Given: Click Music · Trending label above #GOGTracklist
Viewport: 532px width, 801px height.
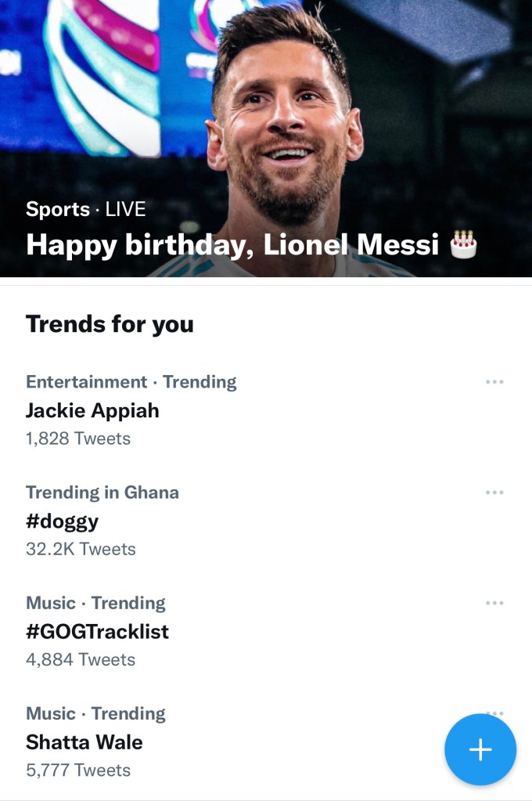Looking at the screenshot, I should [95, 603].
